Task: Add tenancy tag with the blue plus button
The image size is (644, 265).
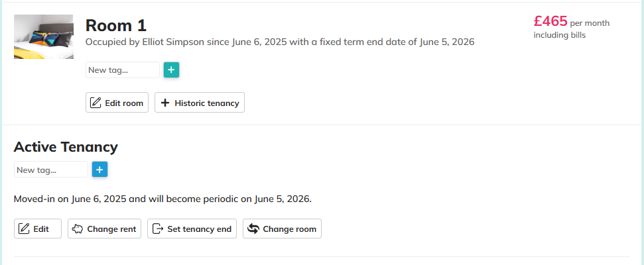Action: pos(99,170)
